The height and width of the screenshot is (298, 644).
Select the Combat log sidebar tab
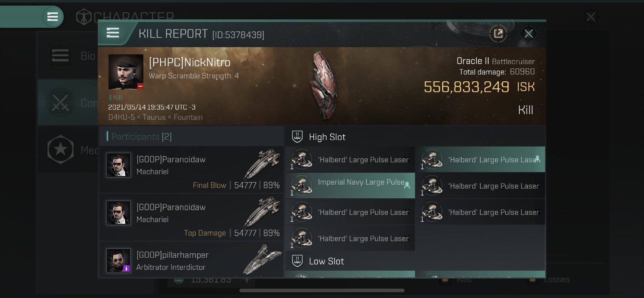point(68,103)
